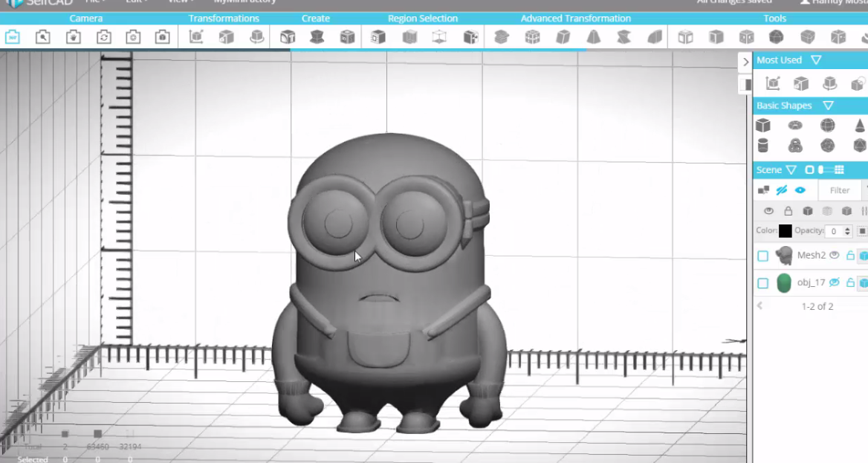
Task: Toggle the grey eye icon in the Scene object toolbar
Action: [768, 211]
